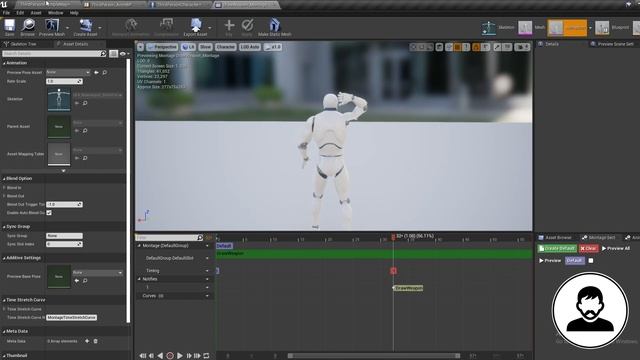The width and height of the screenshot is (640, 360).
Task: Switch to Skeleton editor mode
Action: pyautogui.click(x=498, y=28)
